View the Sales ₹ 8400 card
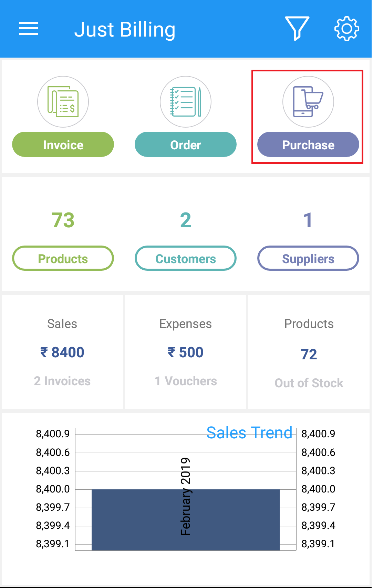The height and width of the screenshot is (588, 373). tap(62, 352)
